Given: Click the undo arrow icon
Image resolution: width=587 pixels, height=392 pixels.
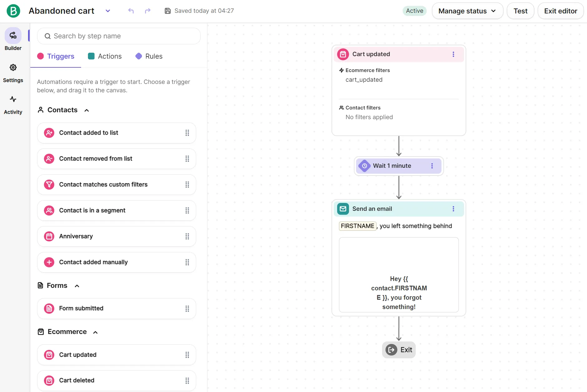Looking at the screenshot, I should click(131, 11).
